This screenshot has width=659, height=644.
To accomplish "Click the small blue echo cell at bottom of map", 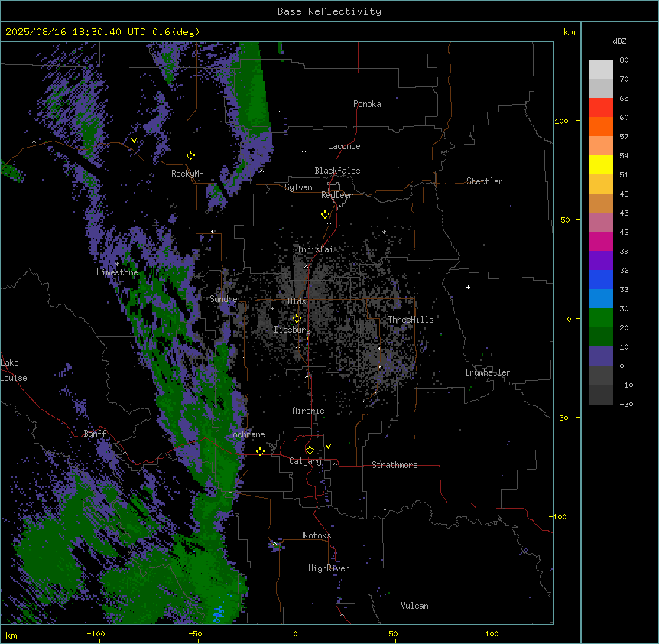I will point(218,613).
